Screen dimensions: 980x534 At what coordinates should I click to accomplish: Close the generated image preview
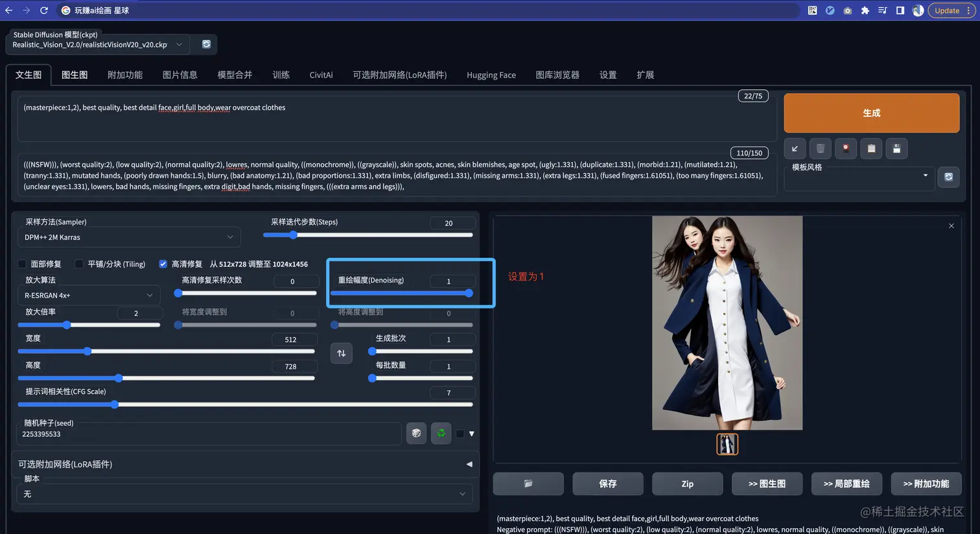(x=951, y=226)
